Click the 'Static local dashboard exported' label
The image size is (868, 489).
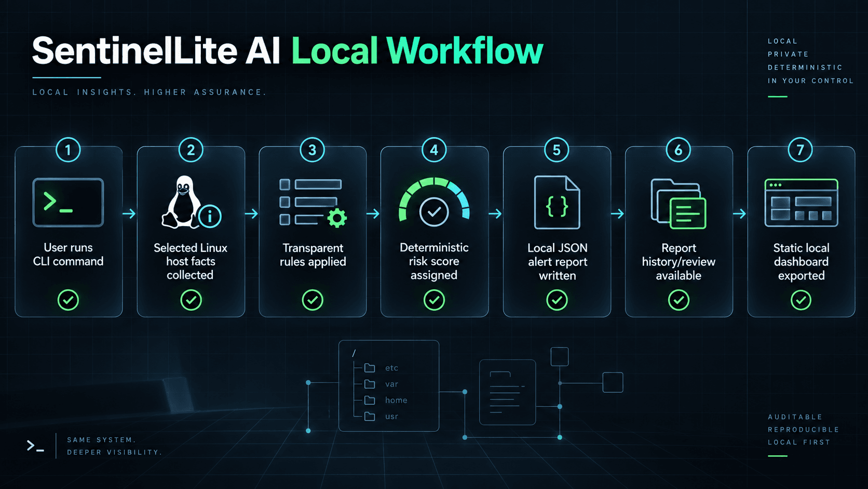coord(801,262)
